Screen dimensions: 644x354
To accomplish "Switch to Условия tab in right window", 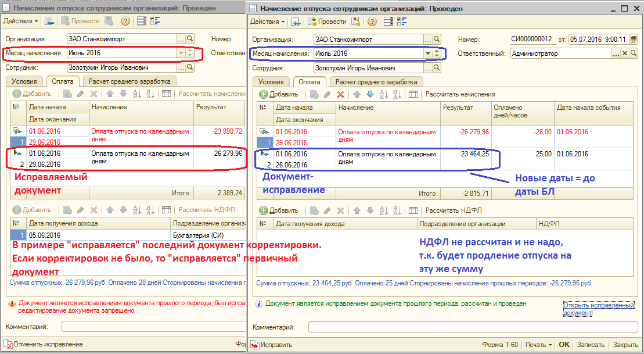I will (271, 82).
